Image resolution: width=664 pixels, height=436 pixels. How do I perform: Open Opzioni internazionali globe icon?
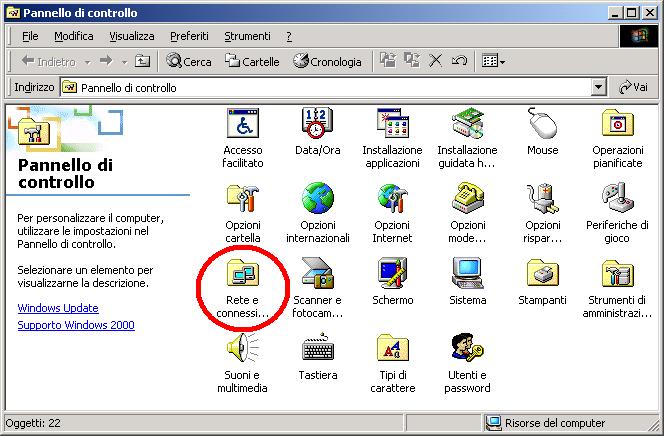pos(317,198)
